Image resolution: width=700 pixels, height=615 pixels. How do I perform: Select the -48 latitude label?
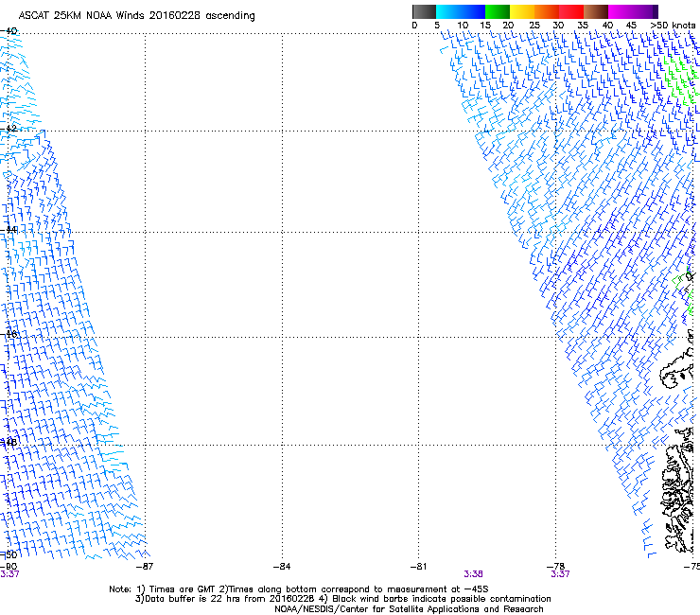click(9, 442)
